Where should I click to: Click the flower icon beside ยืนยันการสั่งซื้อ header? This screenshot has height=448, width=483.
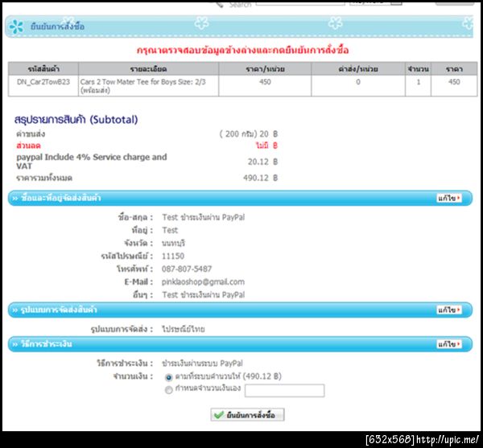coord(16,27)
